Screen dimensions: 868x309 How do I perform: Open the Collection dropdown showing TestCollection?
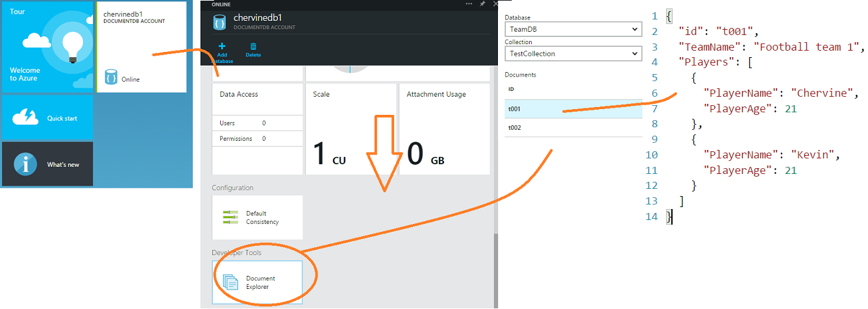573,54
